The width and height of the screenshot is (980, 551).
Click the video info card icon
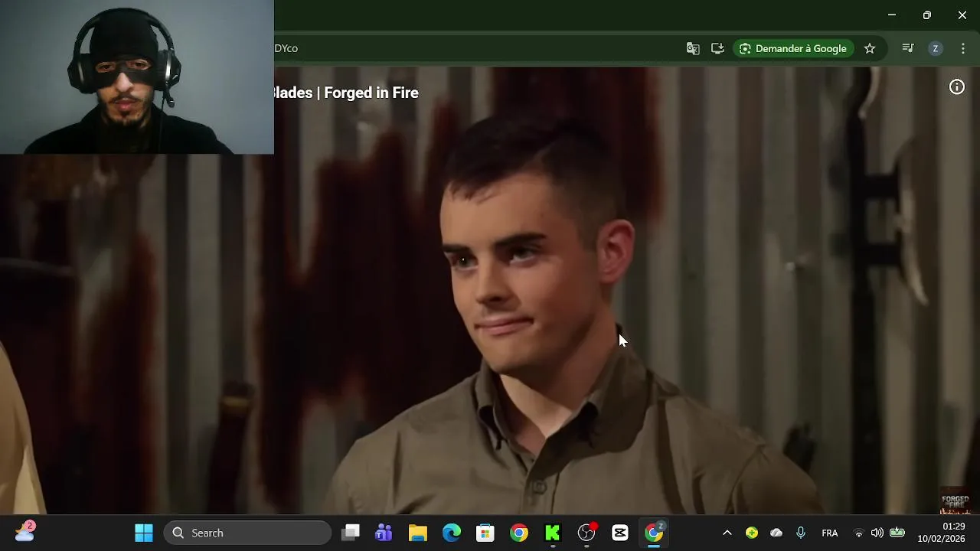[957, 87]
